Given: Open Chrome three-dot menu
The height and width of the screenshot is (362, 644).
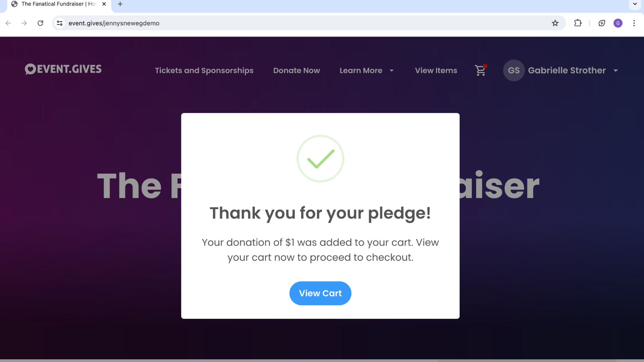Looking at the screenshot, I should coord(634,23).
